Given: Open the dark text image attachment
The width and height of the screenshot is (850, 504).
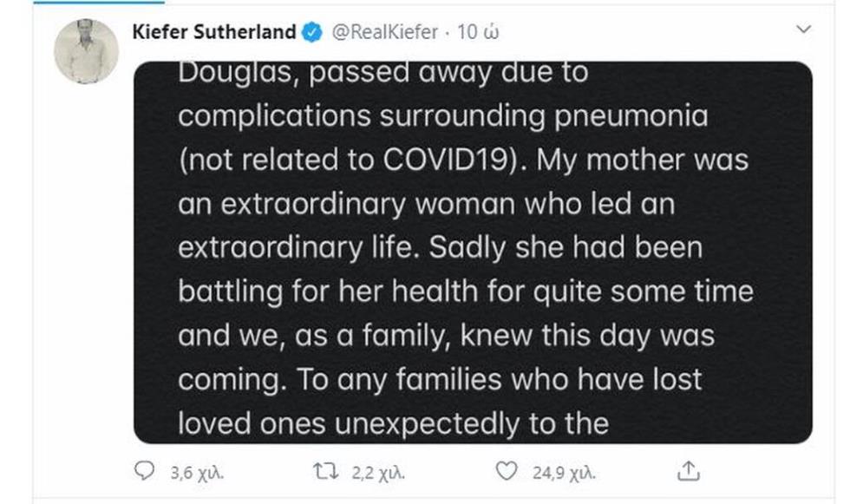Looking at the screenshot, I should click(x=473, y=252).
